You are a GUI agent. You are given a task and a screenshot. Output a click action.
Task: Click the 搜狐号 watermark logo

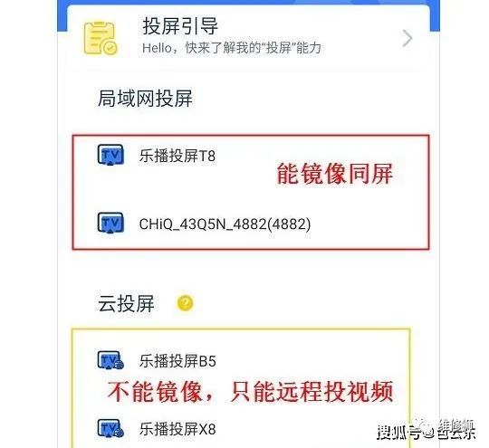(426, 430)
